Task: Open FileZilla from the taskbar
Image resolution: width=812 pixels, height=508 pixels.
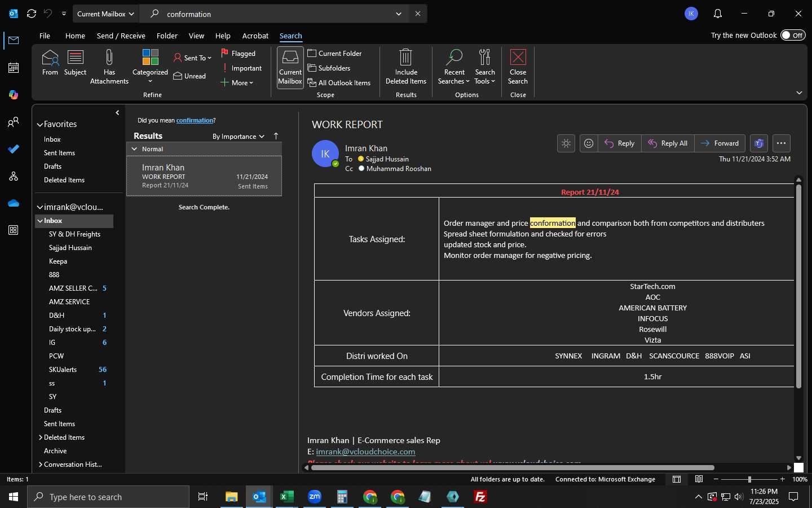Action: tap(480, 497)
